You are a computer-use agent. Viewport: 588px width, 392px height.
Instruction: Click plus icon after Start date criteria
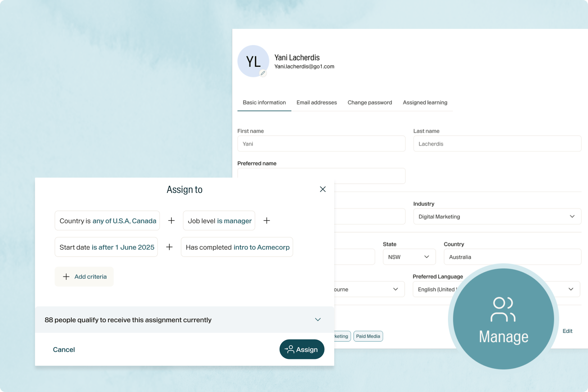point(169,247)
